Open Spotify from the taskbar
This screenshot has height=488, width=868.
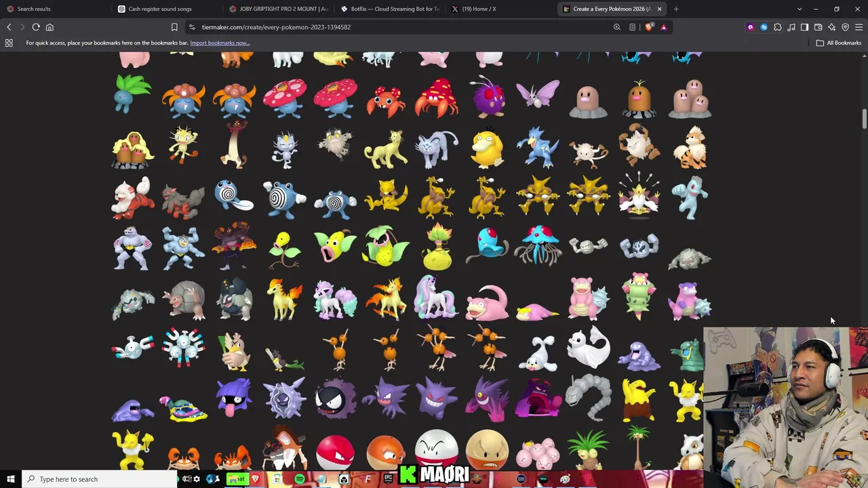click(x=300, y=479)
